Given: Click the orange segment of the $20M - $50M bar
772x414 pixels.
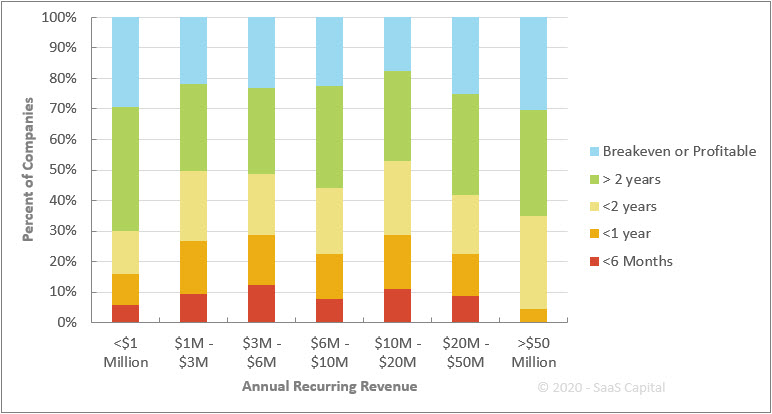Looking at the screenshot, I should click(465, 275).
